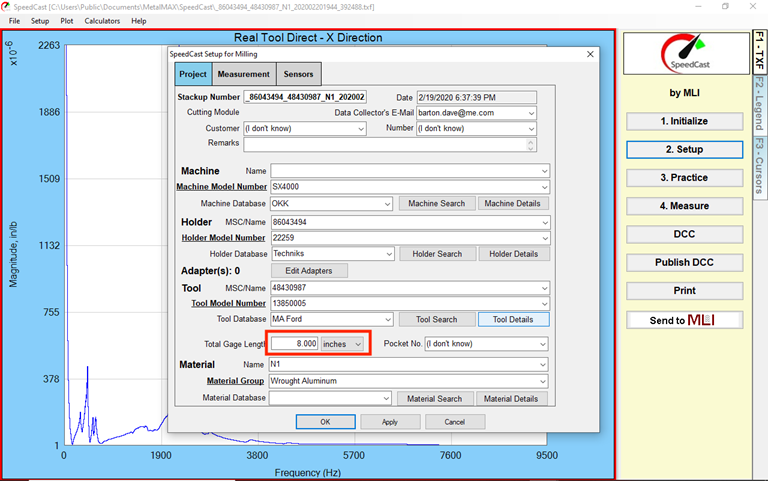Screen dimensions: 768x481
Task: Open the Help menu
Action: click(139, 21)
